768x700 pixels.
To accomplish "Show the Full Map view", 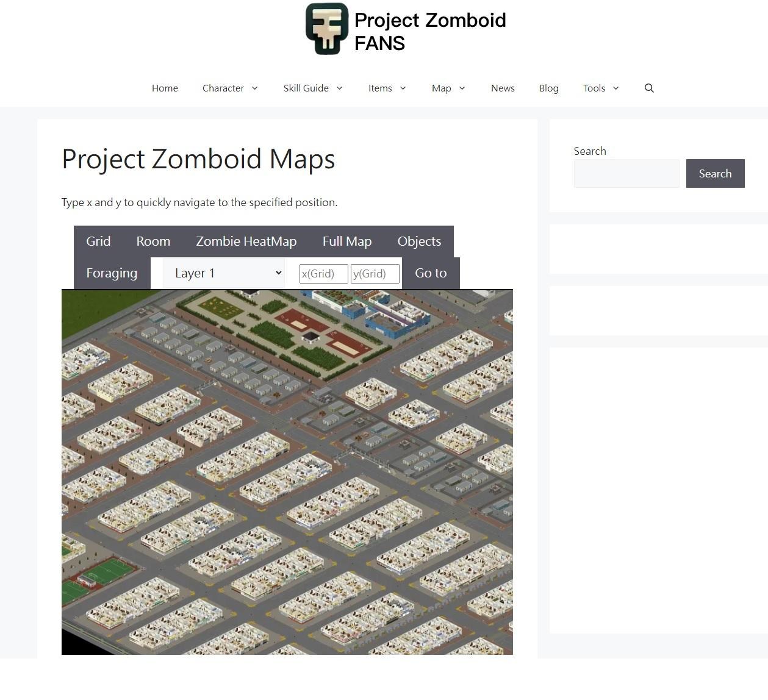I will point(347,241).
